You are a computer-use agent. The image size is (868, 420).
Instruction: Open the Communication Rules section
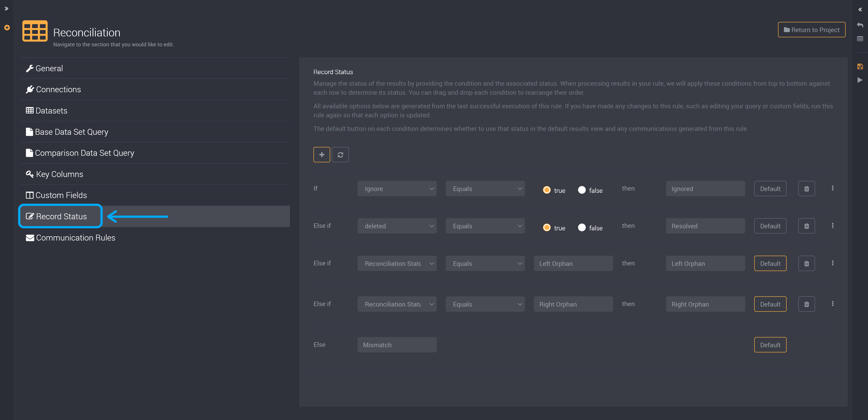[x=155, y=237]
